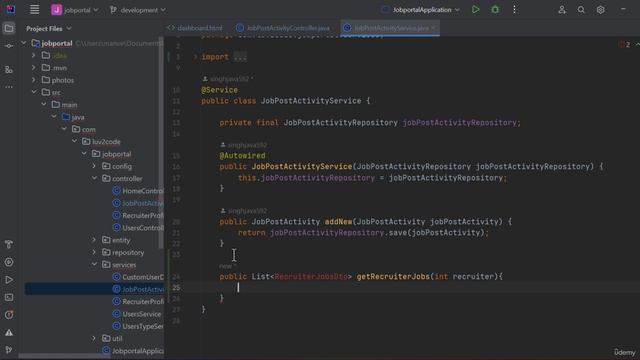The image size is (640, 360).
Task: Open UsersTypeService file in tree
Action: point(138,326)
